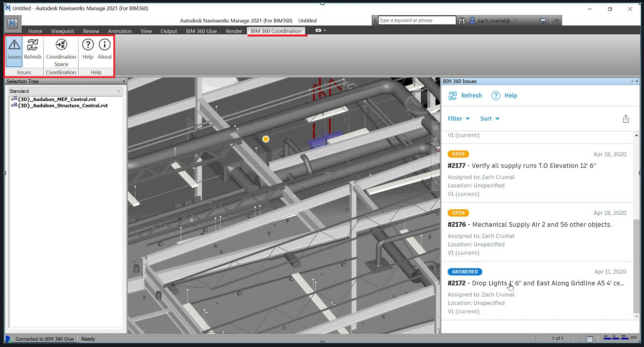Screen dimensions: 644x347
Task: Open the Filter dropdown in the Issues panel
Action: coord(458,119)
